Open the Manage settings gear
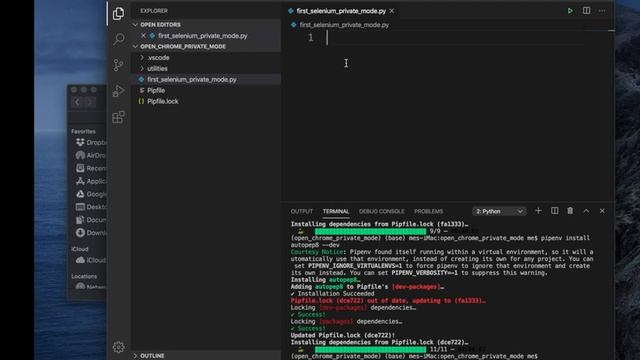This screenshot has height=360, width=640. (x=118, y=347)
